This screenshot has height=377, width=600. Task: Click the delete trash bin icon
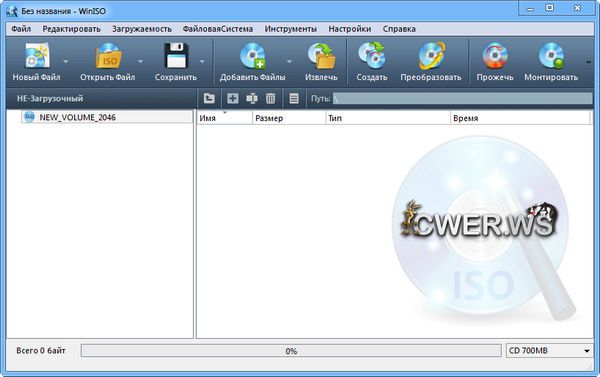click(271, 98)
